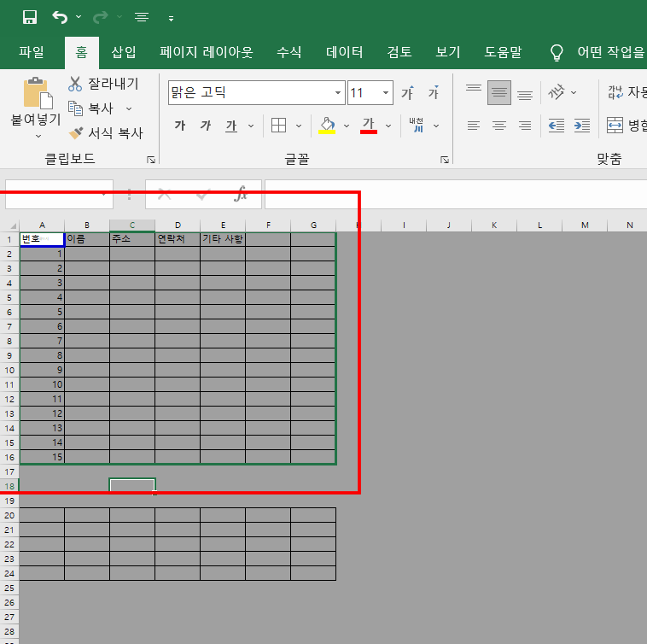Click into the formula bar
The height and width of the screenshot is (644, 647).
456,194
